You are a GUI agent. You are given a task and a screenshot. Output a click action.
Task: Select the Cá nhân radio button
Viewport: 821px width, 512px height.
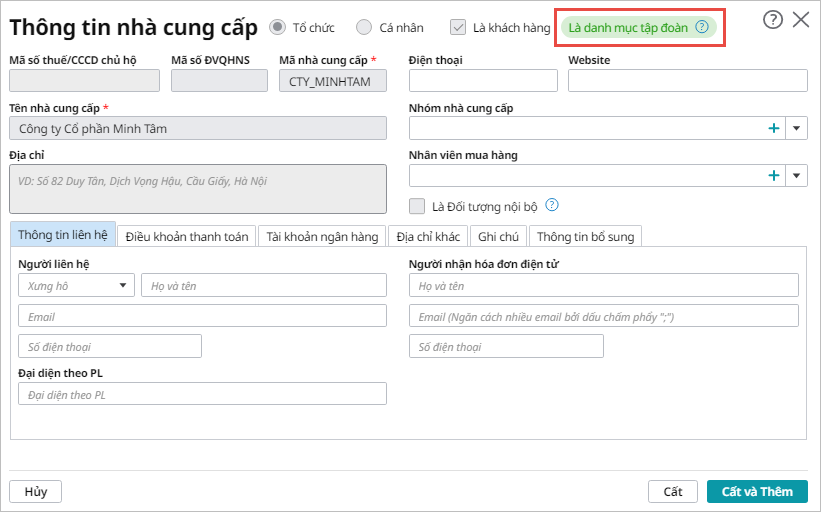click(364, 27)
